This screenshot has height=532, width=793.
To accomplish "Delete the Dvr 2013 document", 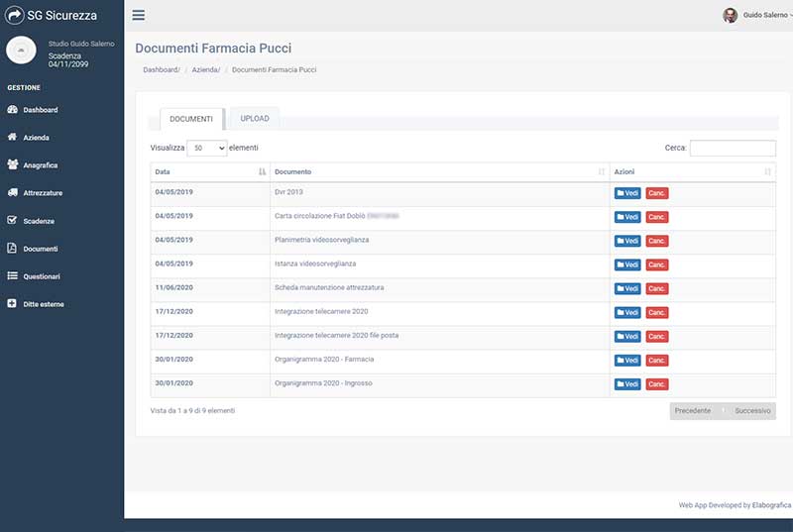I will [657, 193].
